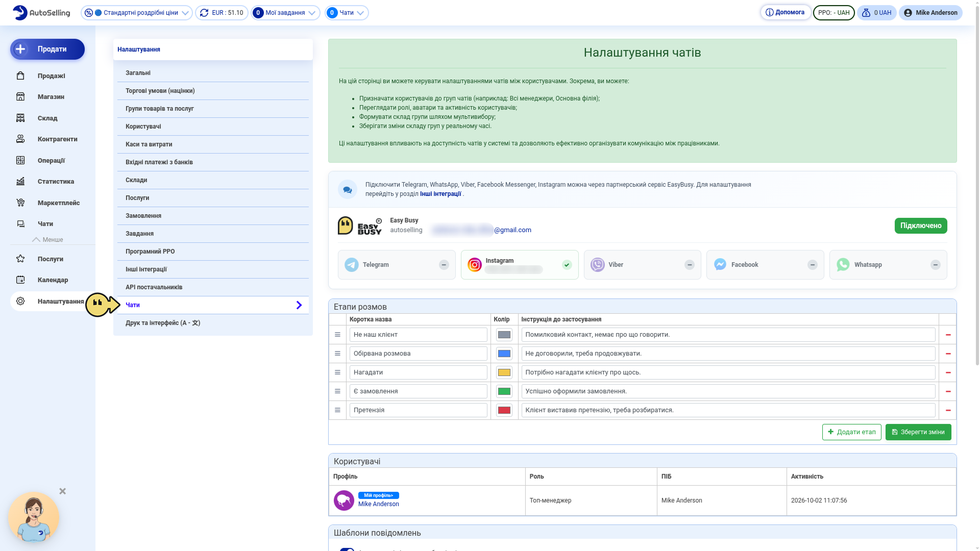Open the green color swatch for Є замовлення
The width and height of the screenshot is (980, 551).
point(504,391)
